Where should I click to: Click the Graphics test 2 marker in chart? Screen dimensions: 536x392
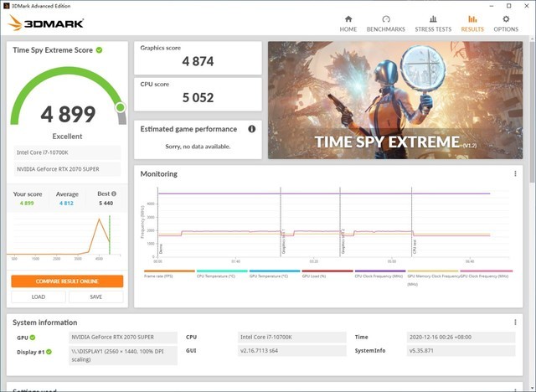pyautogui.click(x=343, y=241)
